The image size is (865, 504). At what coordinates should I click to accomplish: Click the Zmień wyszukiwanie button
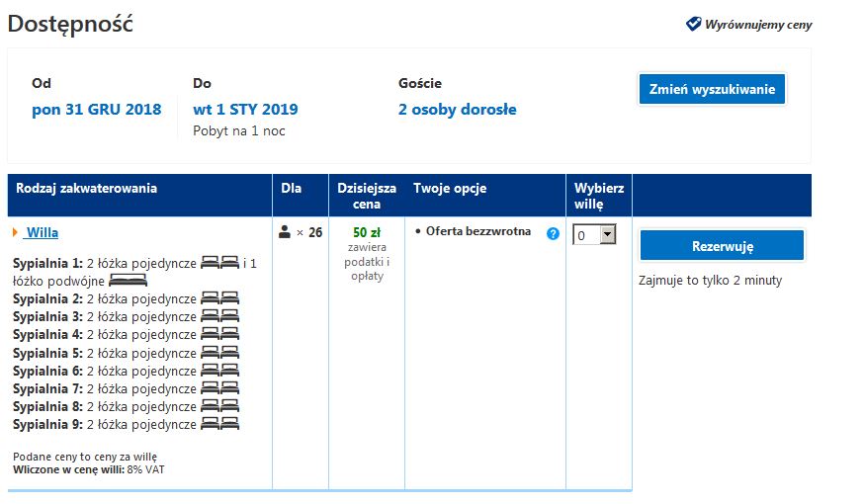tap(712, 89)
